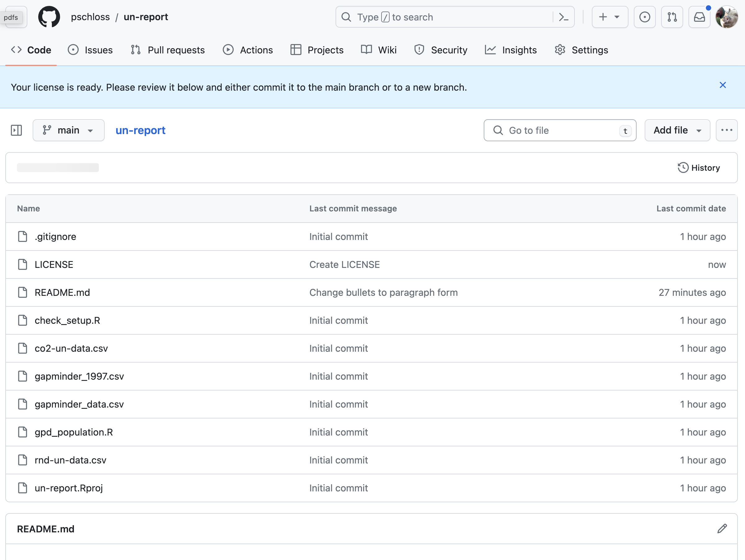Switch to the Actions tab
This screenshot has height=560, width=745.
248,50
